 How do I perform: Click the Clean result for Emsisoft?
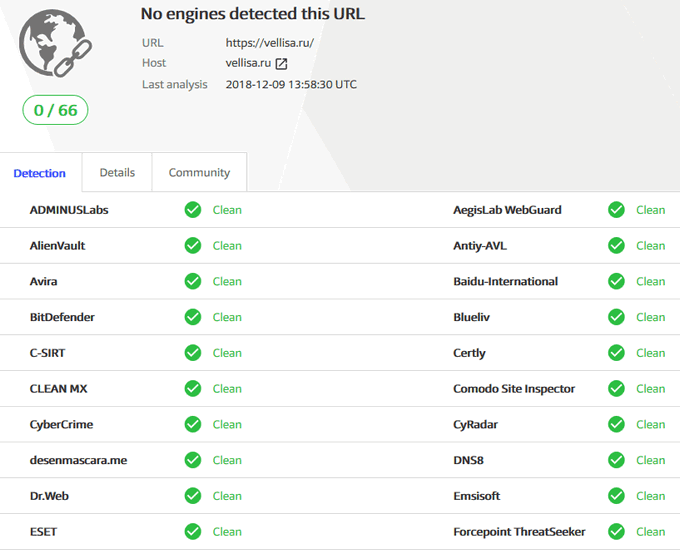coord(651,496)
